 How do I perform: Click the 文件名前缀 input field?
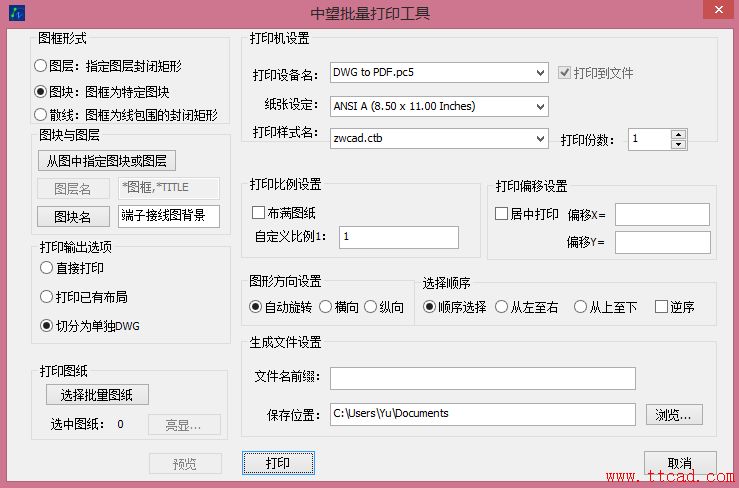tap(483, 379)
